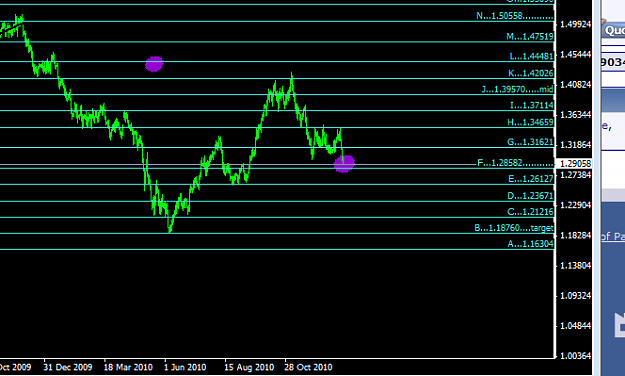The image size is (625, 376).
Task: Click price axis value 1.00364
Action: point(575,356)
